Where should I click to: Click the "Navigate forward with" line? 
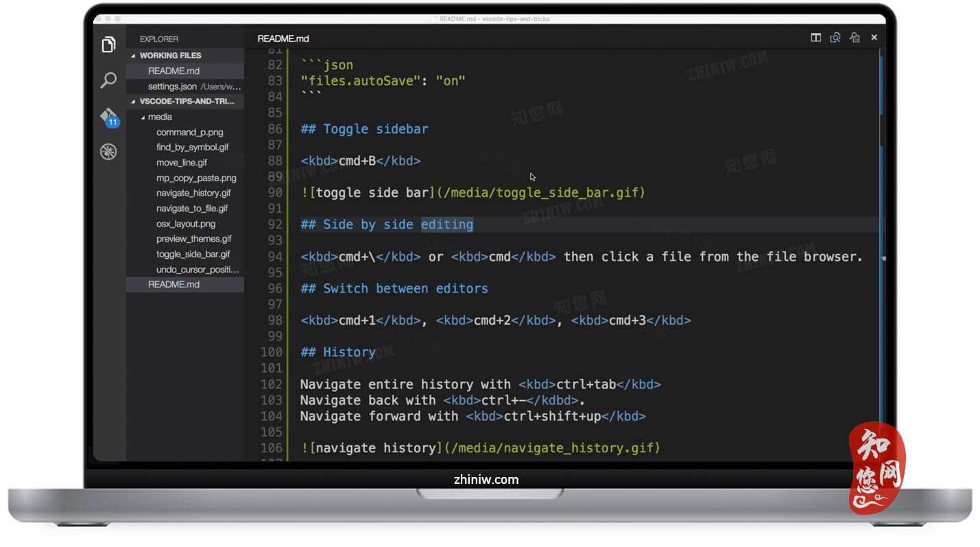click(x=473, y=416)
